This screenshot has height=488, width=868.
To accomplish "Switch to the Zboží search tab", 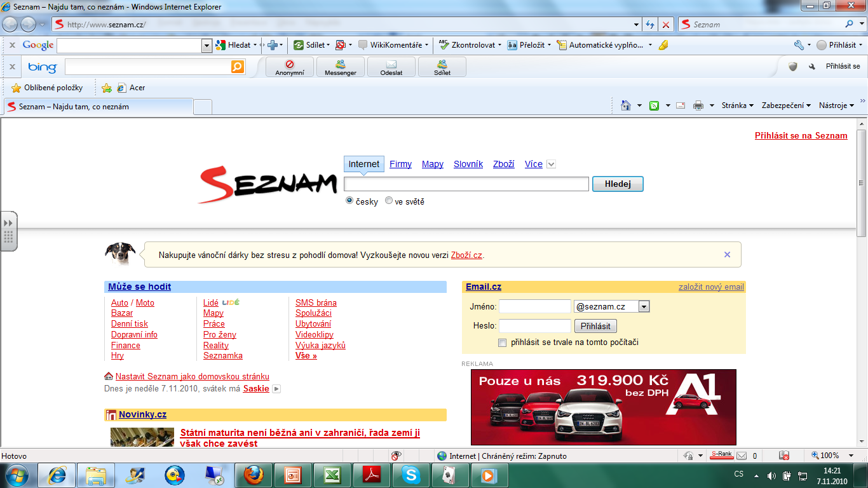I will tap(504, 164).
